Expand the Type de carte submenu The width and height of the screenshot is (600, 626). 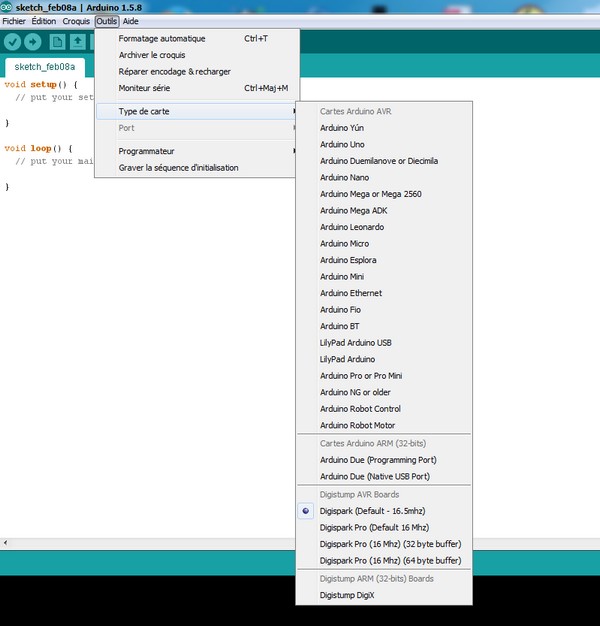[x=197, y=111]
